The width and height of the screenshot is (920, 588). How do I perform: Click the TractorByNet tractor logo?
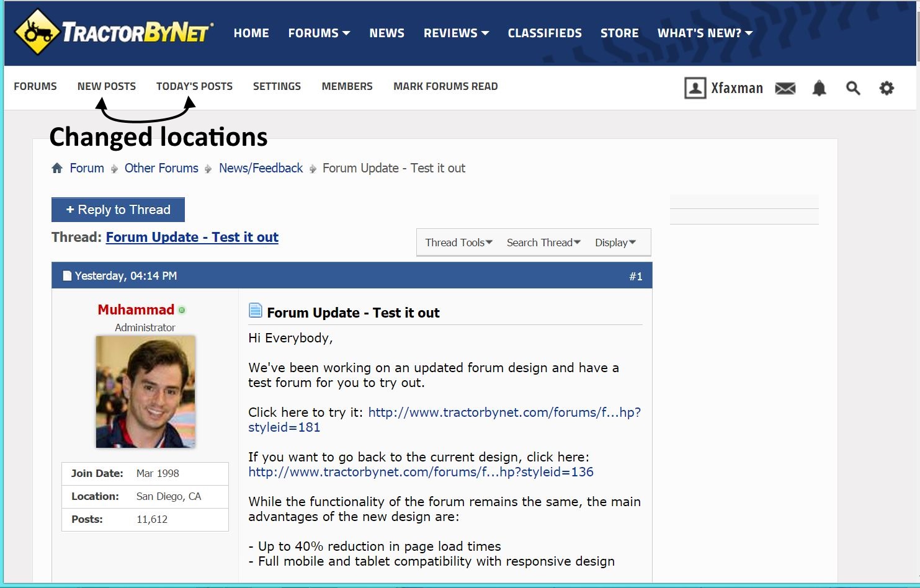tap(37, 32)
